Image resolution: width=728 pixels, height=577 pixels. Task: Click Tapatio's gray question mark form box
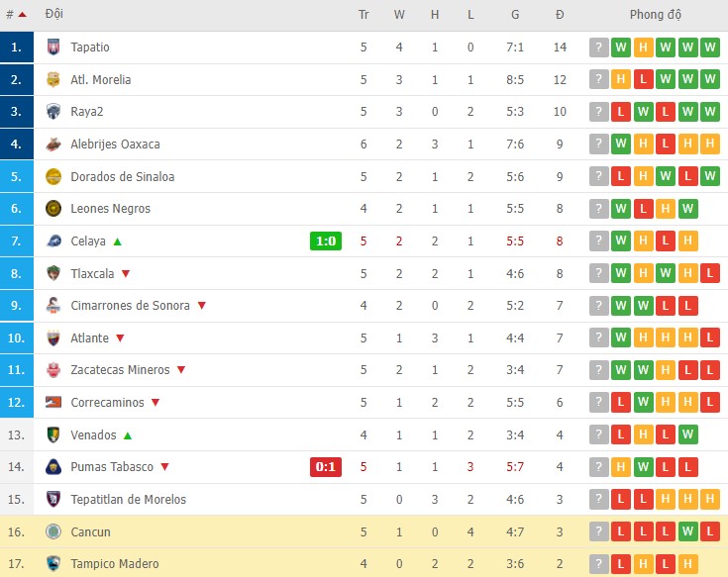coord(598,48)
